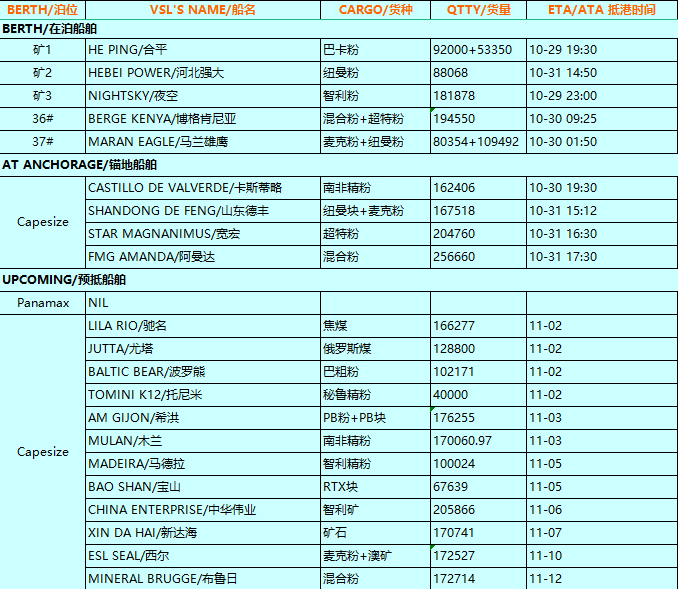Select cargo cell 麦克粉+纽曼粉
Image resolution: width=678 pixels, height=589 pixels.
tap(375, 141)
